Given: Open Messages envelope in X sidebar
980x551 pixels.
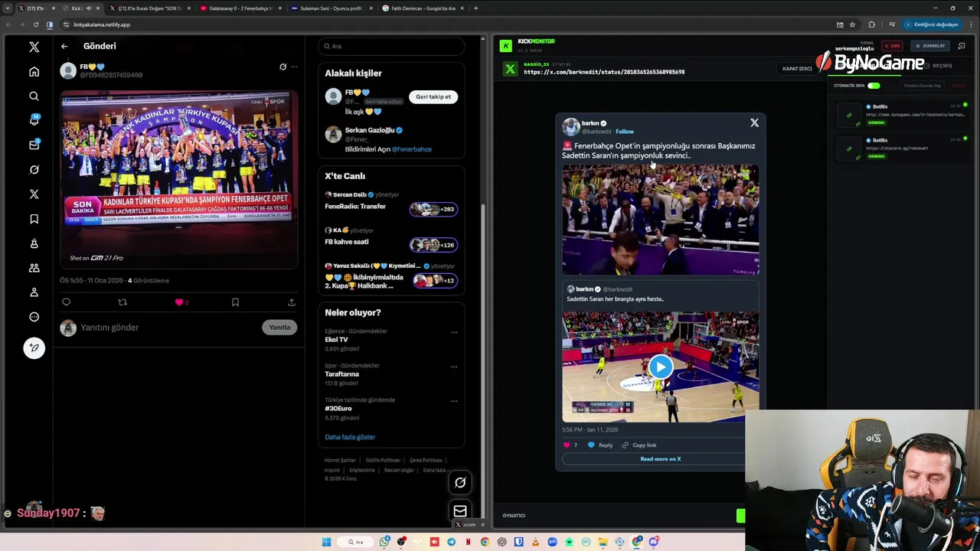Looking at the screenshot, I should click(34, 145).
